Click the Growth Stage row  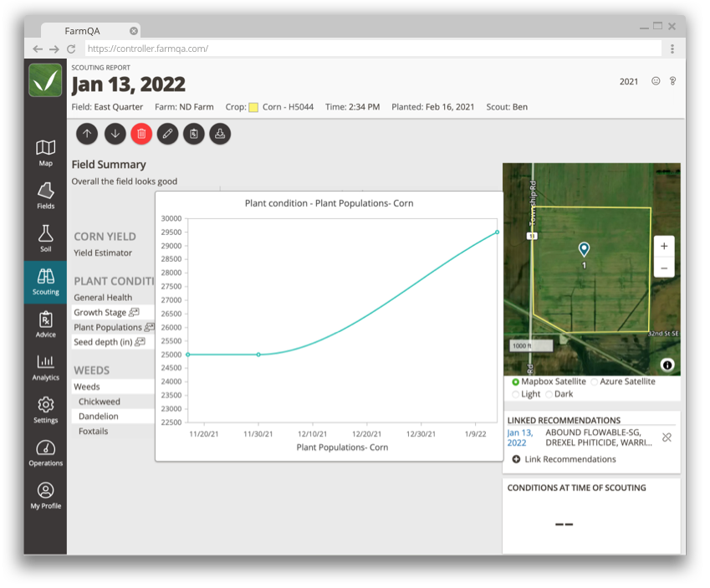click(x=113, y=313)
